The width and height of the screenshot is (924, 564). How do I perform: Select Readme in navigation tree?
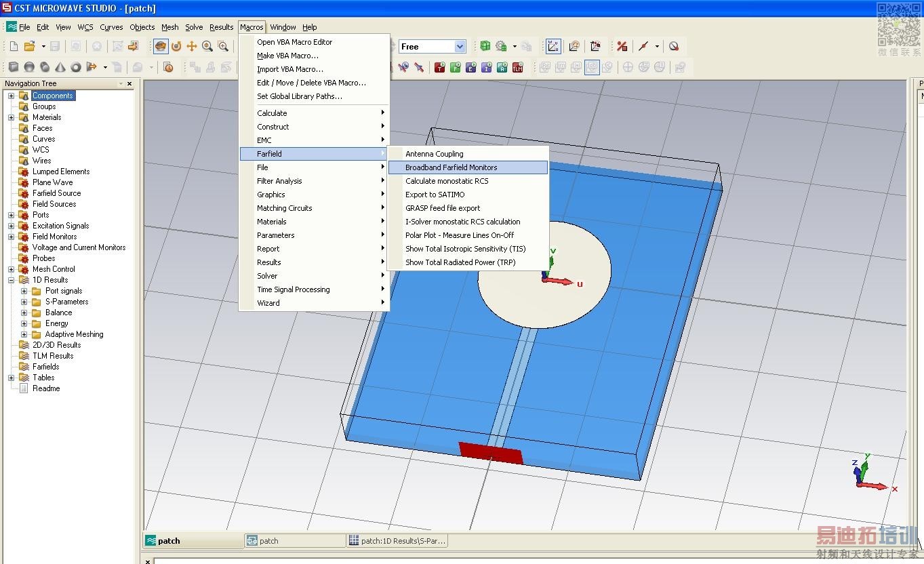pos(46,388)
